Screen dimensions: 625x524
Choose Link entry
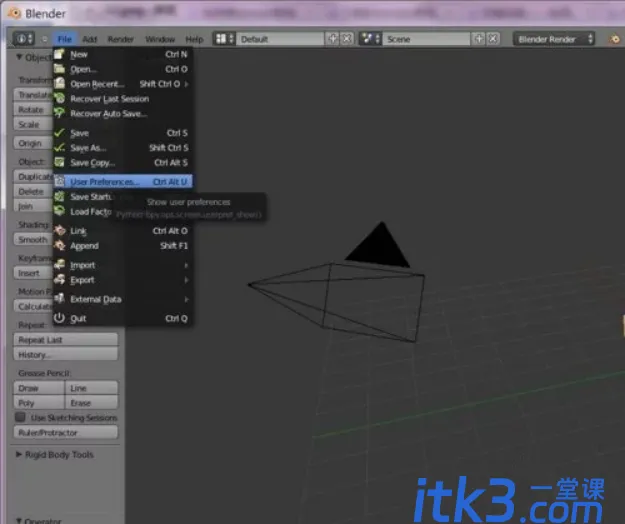point(123,231)
